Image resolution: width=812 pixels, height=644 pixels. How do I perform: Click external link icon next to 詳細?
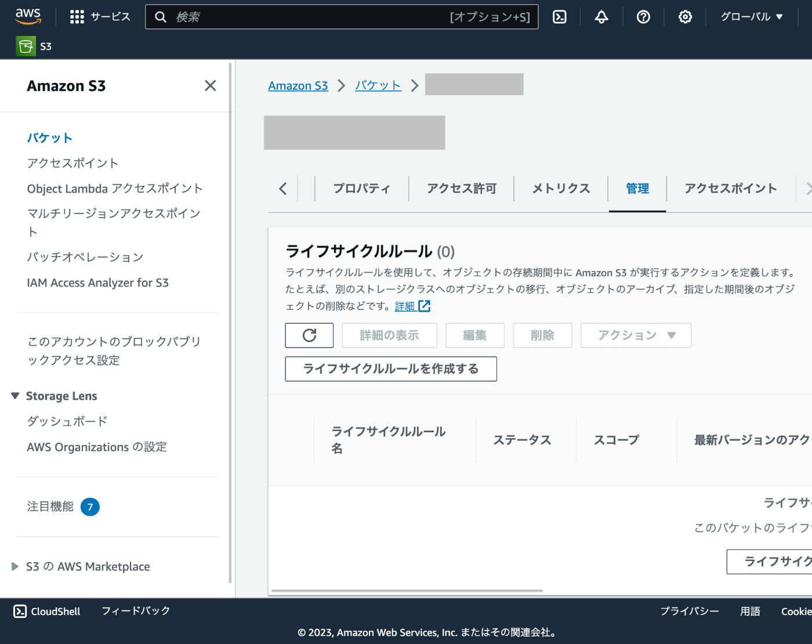[425, 306]
